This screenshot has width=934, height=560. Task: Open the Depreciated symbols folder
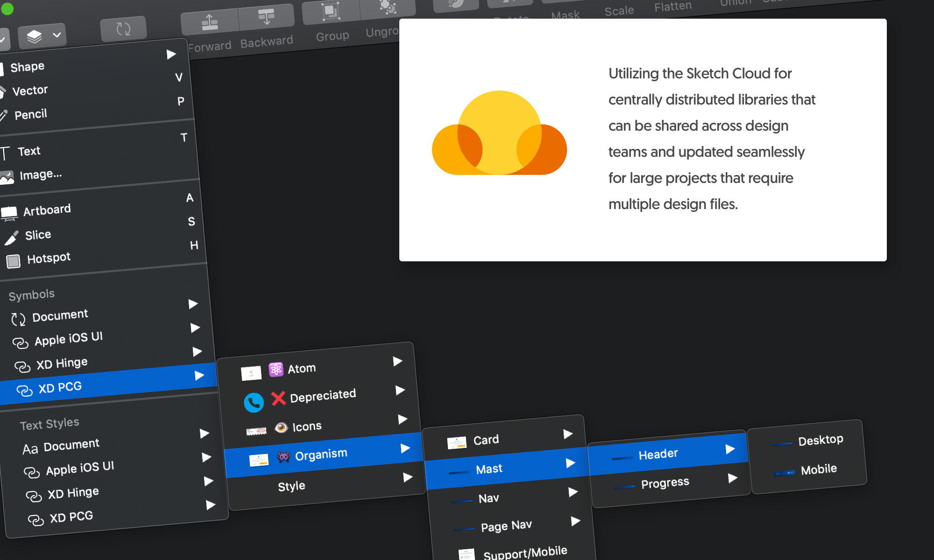tap(323, 396)
